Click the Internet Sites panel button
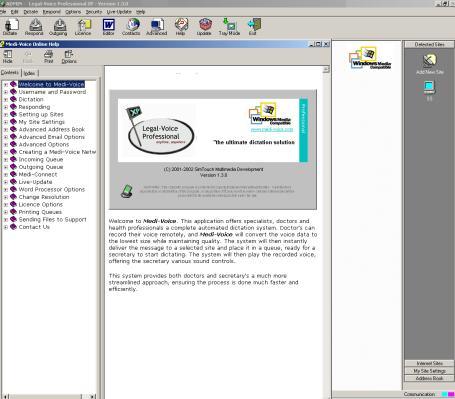The height and width of the screenshot is (399, 455). pyautogui.click(x=429, y=363)
